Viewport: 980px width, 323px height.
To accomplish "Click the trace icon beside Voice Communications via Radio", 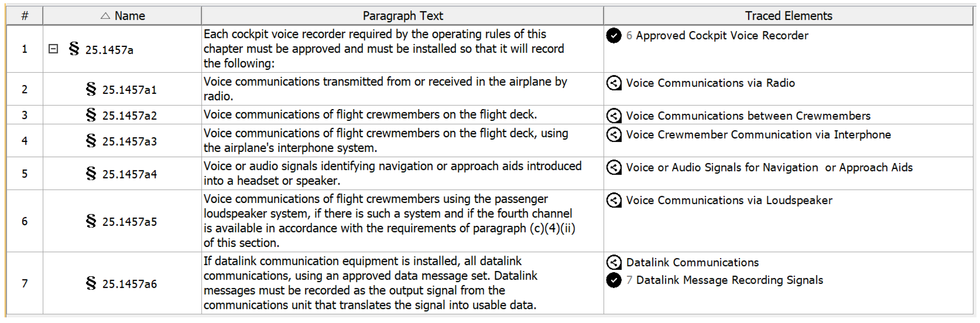I will (x=614, y=83).
